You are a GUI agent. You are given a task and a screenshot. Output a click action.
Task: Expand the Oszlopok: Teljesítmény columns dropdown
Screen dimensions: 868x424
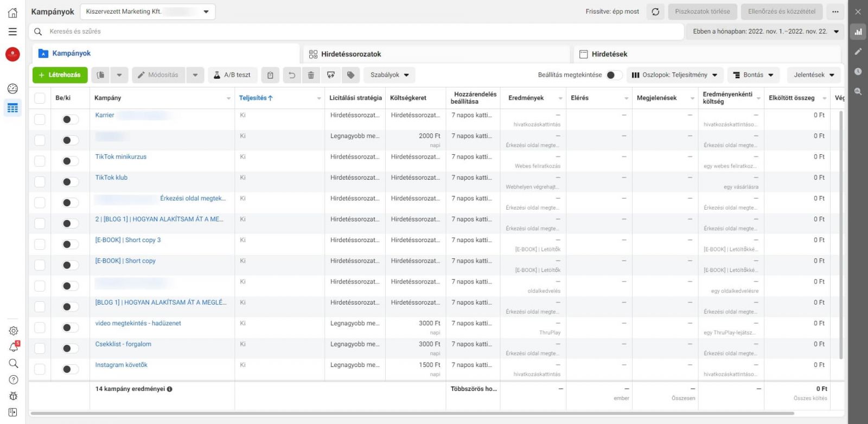(x=674, y=75)
